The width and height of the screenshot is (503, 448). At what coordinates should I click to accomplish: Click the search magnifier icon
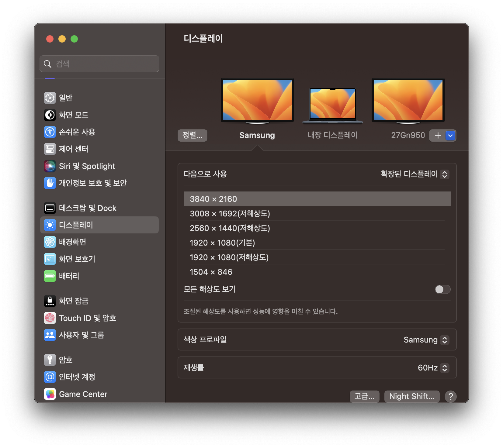click(48, 64)
